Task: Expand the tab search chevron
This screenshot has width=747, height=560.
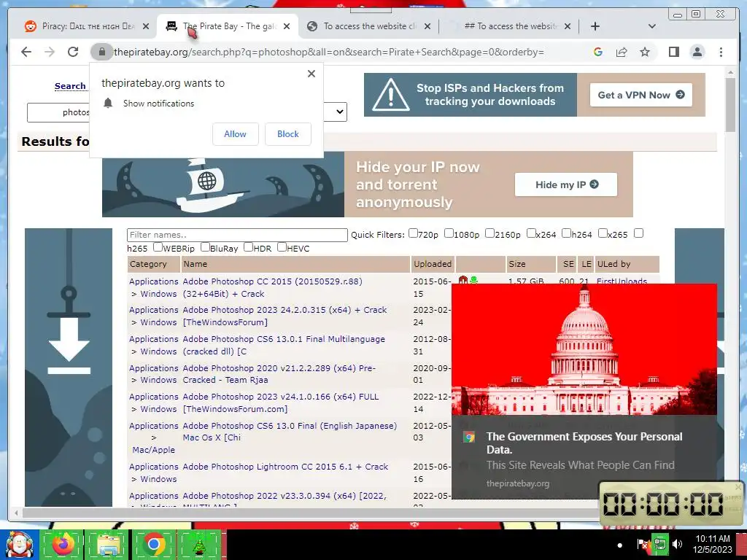Action: (652, 26)
